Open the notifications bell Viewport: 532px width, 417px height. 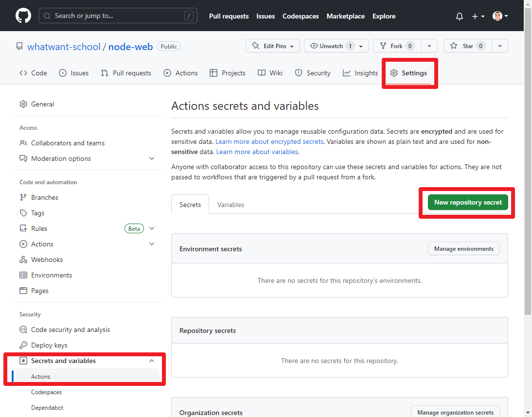(x=460, y=16)
